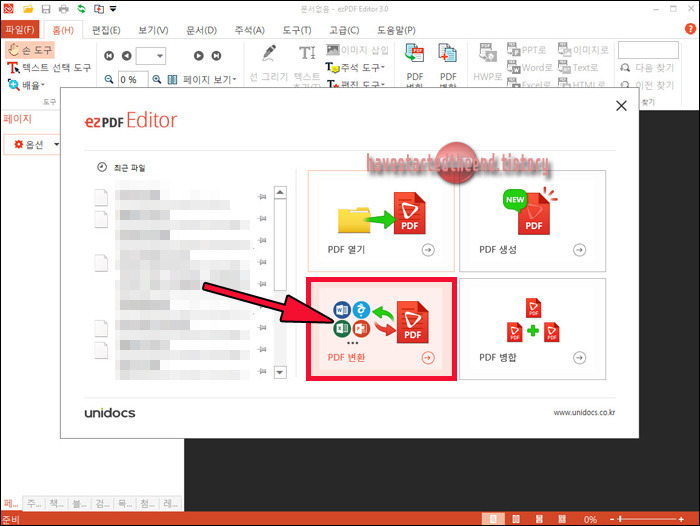This screenshot has height=526, width=700.
Task: Switch to the 문서(D) tab
Action: (x=201, y=30)
